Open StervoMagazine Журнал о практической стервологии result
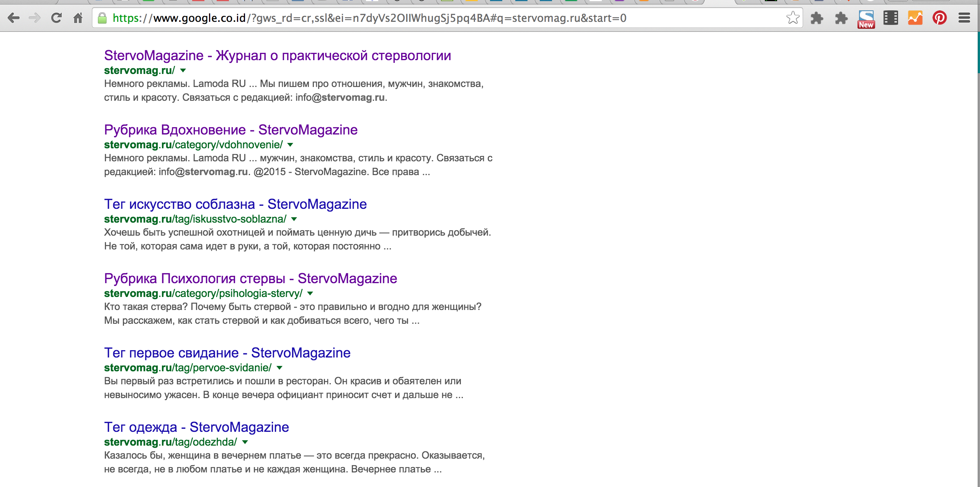 (x=277, y=56)
